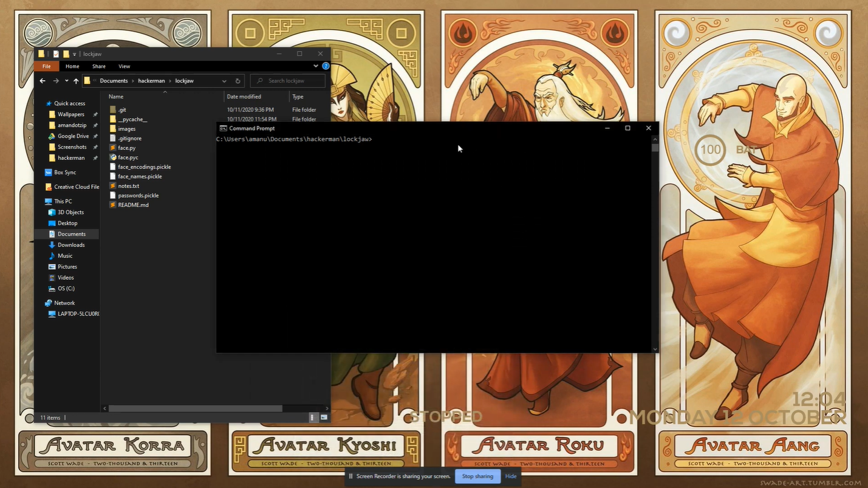Open Creative Cloud Files in navigation pane
This screenshot has width=868, height=488.
pyautogui.click(x=76, y=187)
